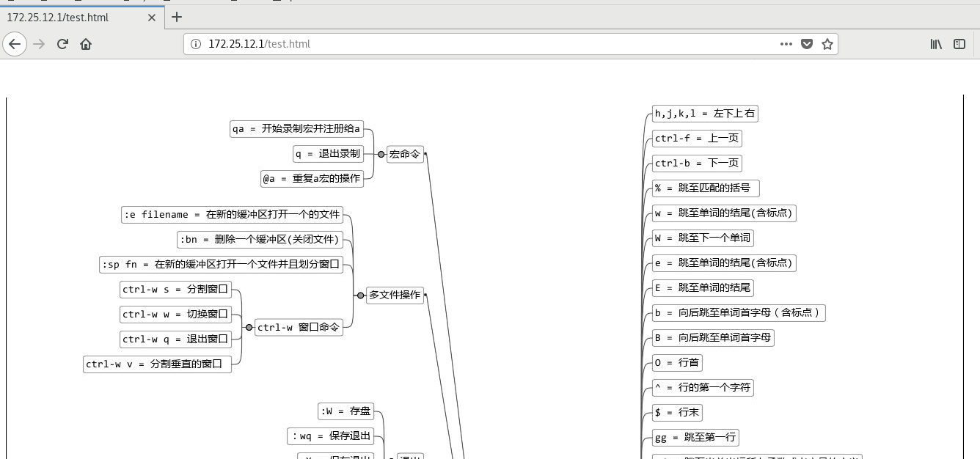
Task: Click the 'ctrl-w w = 切换窗口' node
Action: (x=175, y=315)
